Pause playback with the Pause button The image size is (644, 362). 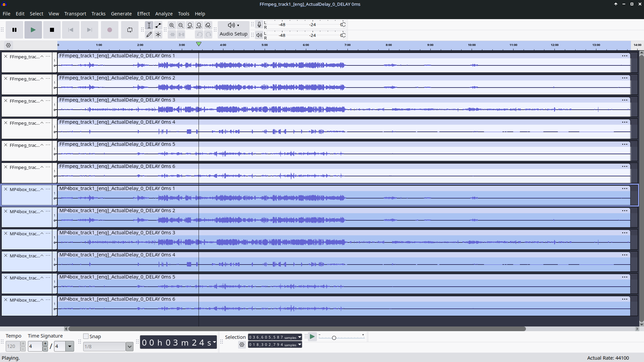14,30
